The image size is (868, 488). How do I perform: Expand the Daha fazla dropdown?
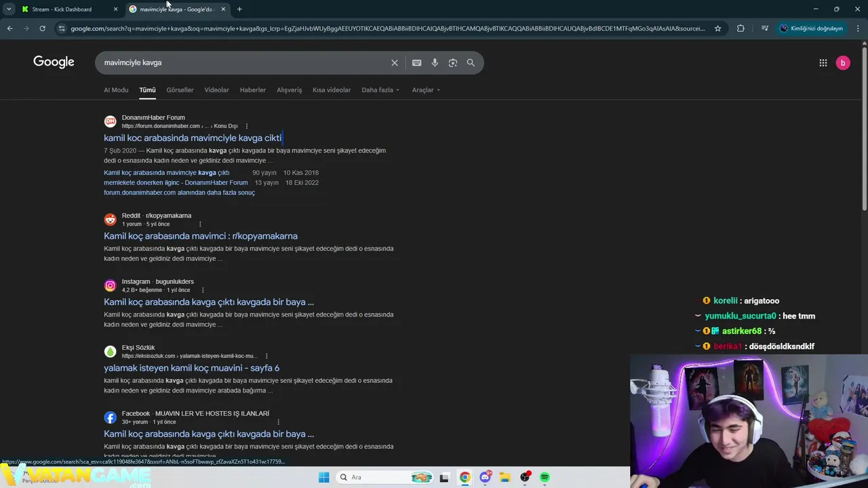380,89
